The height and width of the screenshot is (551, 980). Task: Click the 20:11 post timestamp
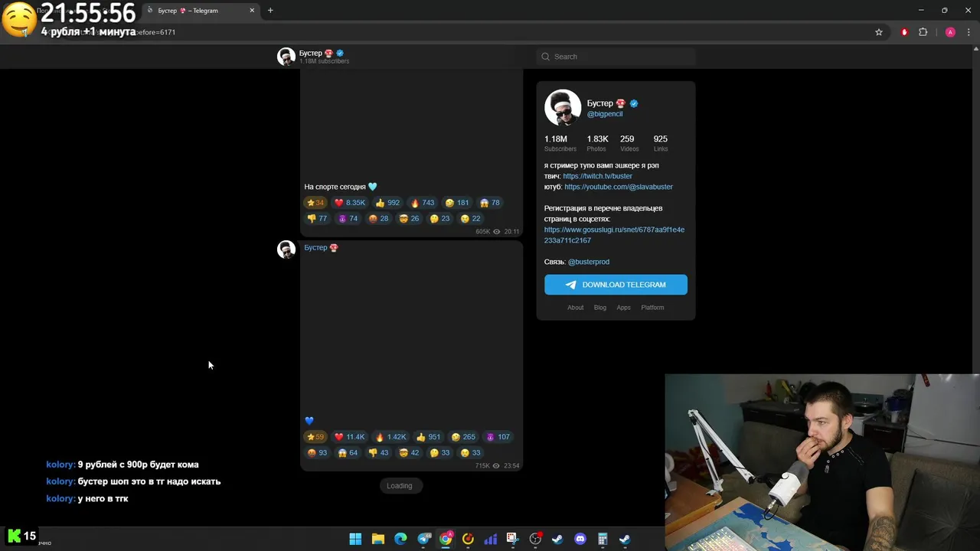(x=511, y=232)
